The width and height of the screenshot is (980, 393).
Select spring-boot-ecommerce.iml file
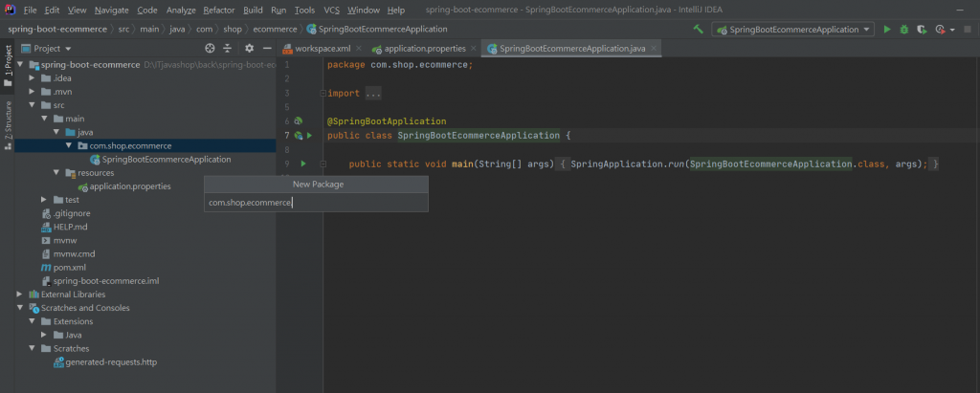tap(105, 281)
